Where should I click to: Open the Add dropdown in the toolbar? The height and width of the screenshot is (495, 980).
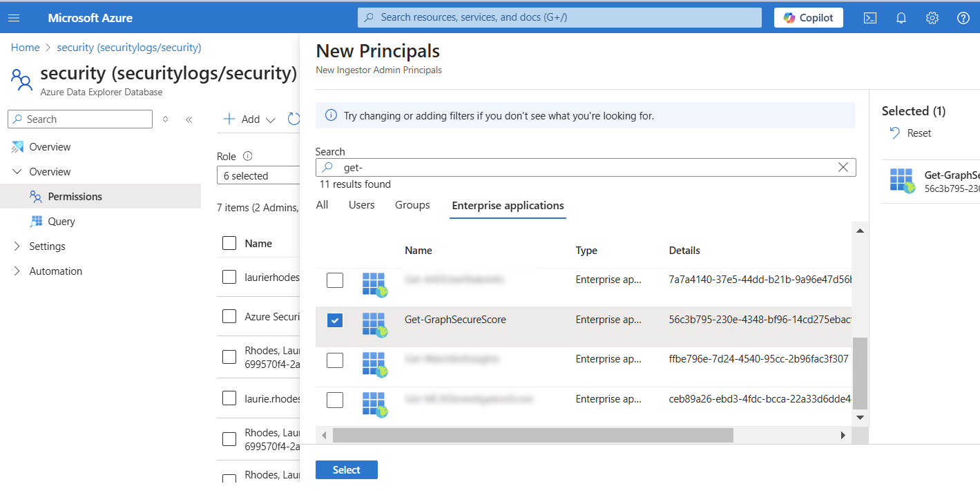(x=249, y=119)
